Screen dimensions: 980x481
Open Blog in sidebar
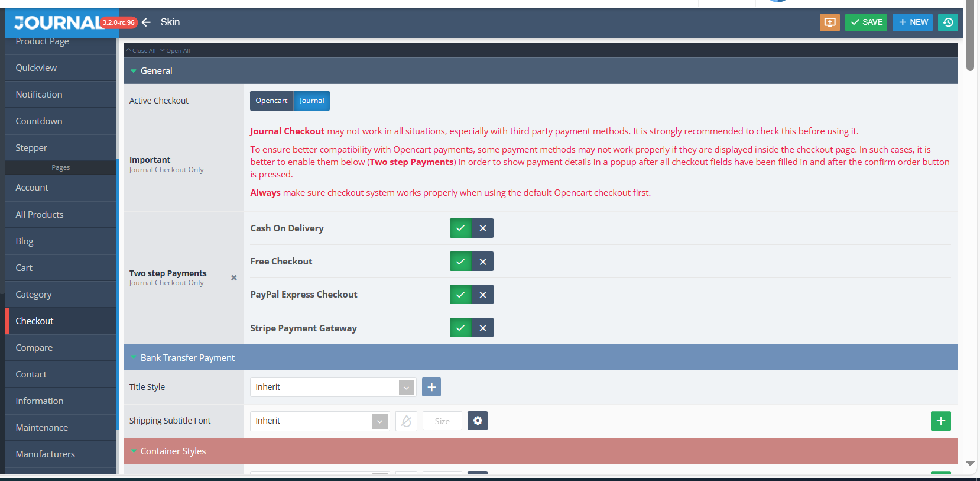pyautogui.click(x=61, y=241)
